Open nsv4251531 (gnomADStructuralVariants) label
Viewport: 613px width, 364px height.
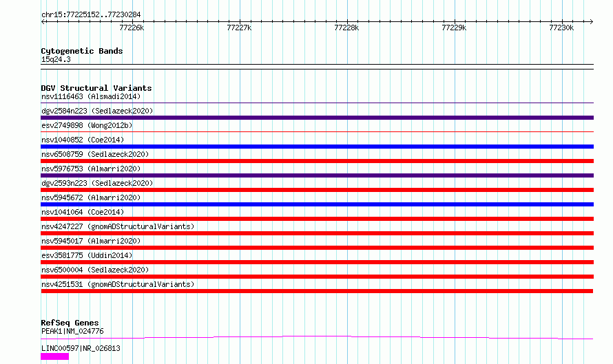[118, 284]
